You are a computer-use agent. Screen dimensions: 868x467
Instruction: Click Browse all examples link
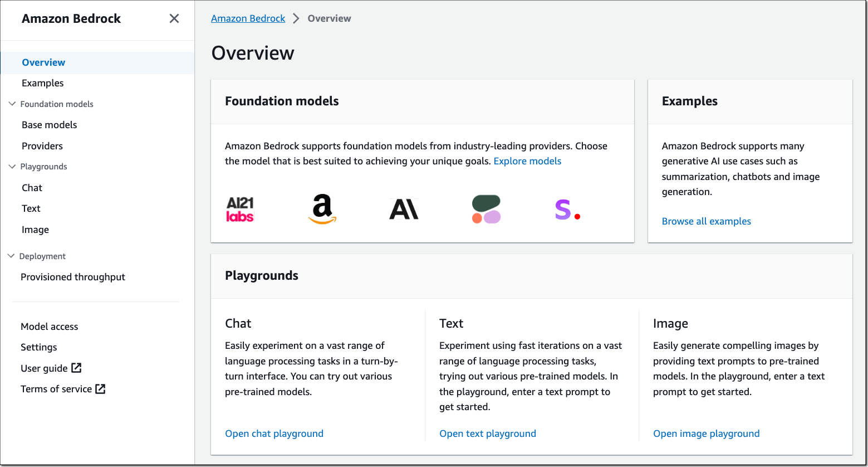click(x=707, y=221)
